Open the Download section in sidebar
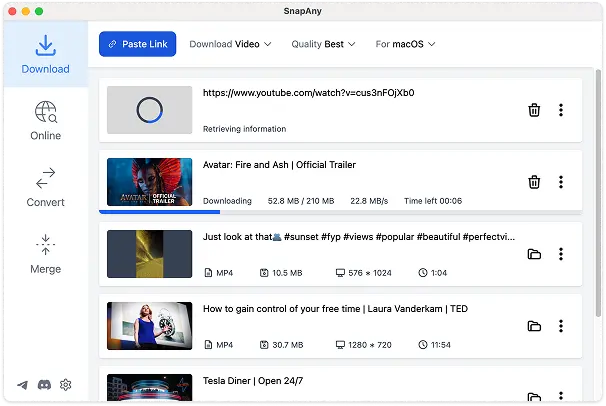 coord(46,54)
